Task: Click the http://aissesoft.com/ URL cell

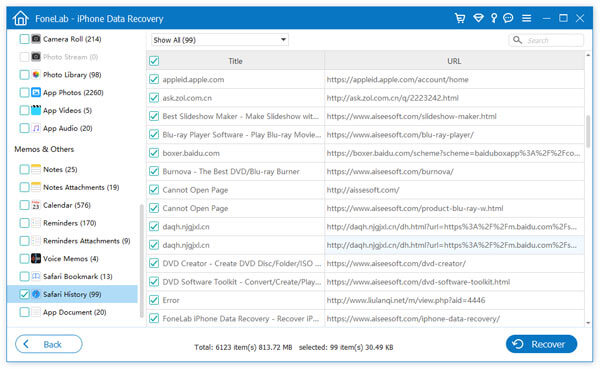Action: [x=454, y=189]
